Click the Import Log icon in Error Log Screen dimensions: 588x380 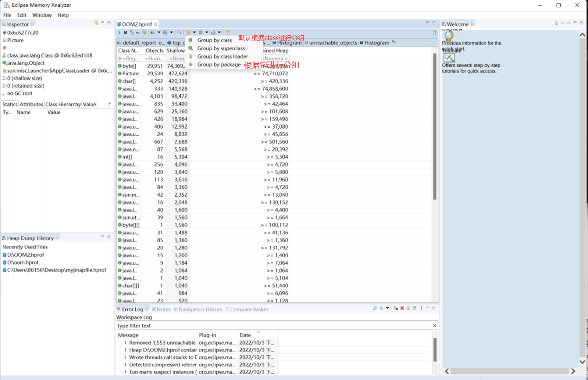coord(381,308)
